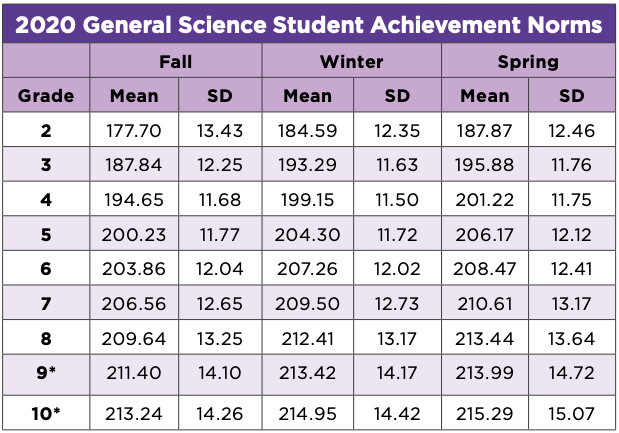Select the Fall column group header
The image size is (619, 433).
(176, 62)
